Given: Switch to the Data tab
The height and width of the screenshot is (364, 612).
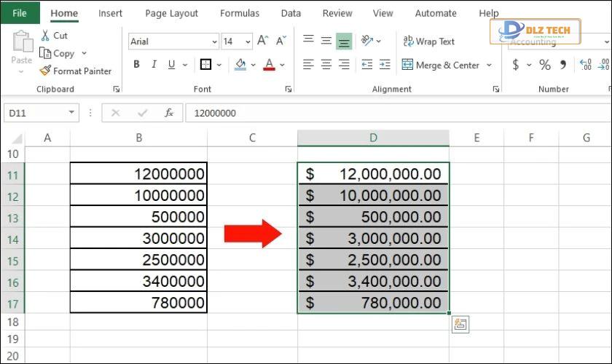Looking at the screenshot, I should click(291, 13).
